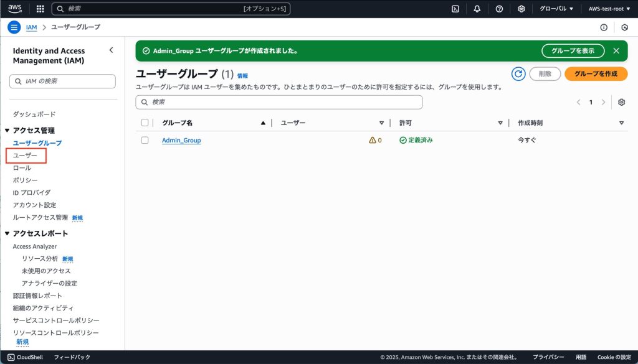The height and width of the screenshot is (364, 638).
Task: Open リソースコントロールポリシー in the sidebar
Action: coord(55,333)
